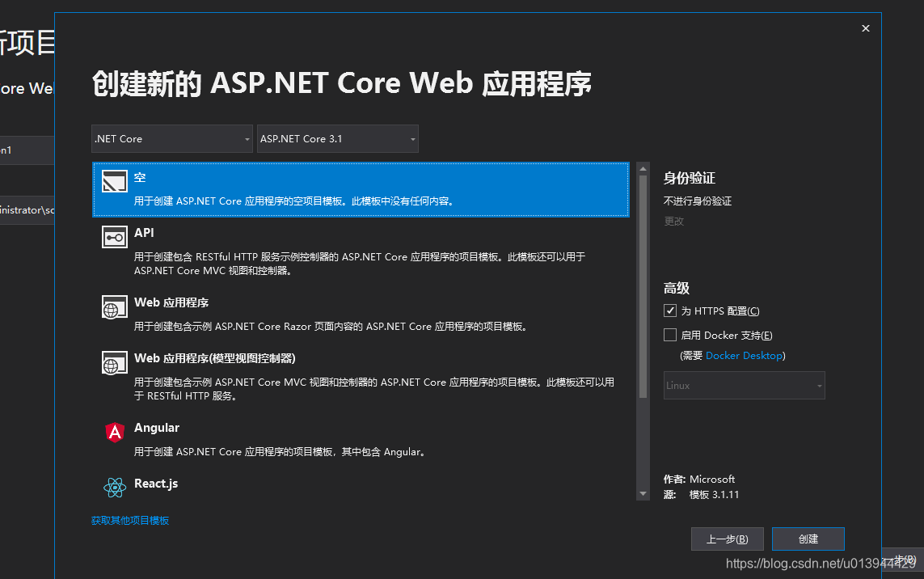The height and width of the screenshot is (579, 924).
Task: Click the React.js atom icon
Action: point(114,487)
